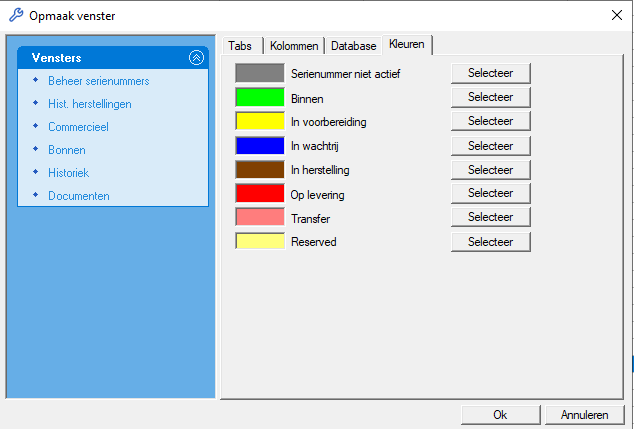Confirm with the Ok button
This screenshot has height=429, width=634.
click(x=500, y=414)
